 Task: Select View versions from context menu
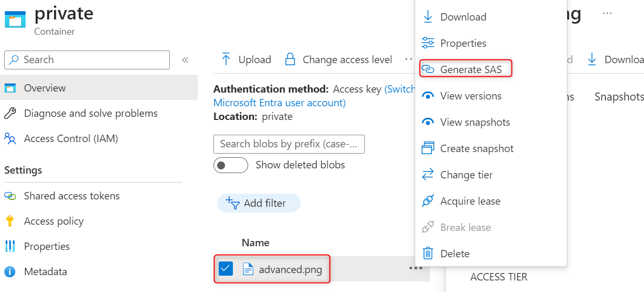[471, 96]
